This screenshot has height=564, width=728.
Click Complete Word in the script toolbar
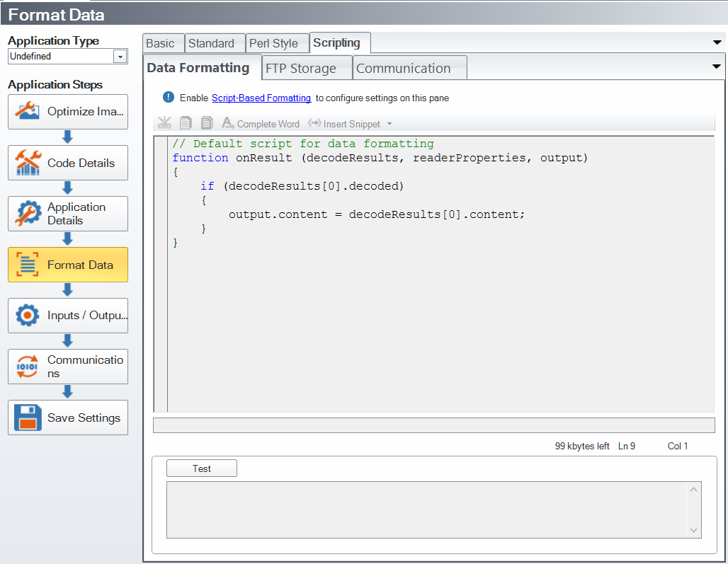261,124
